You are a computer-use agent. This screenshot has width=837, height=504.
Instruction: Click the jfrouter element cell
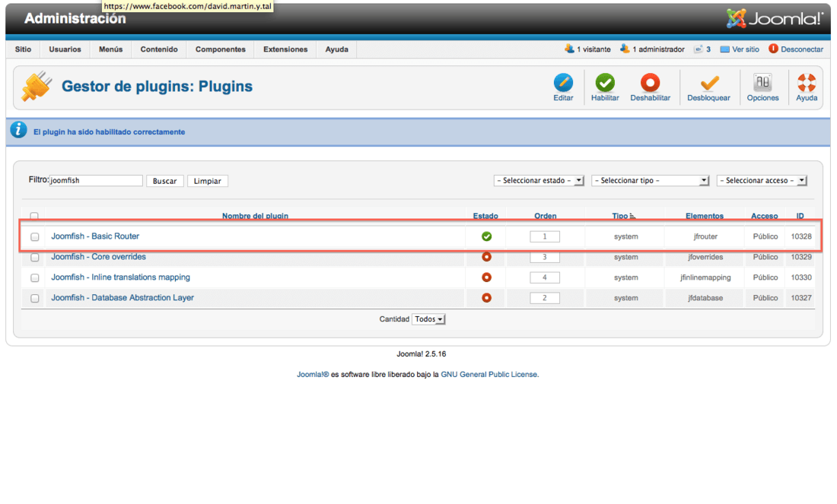click(x=705, y=236)
